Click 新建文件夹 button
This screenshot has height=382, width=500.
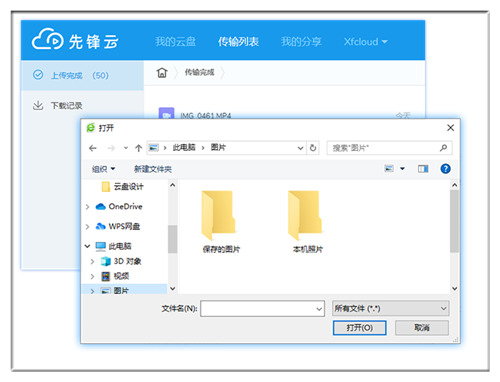pyautogui.click(x=153, y=169)
